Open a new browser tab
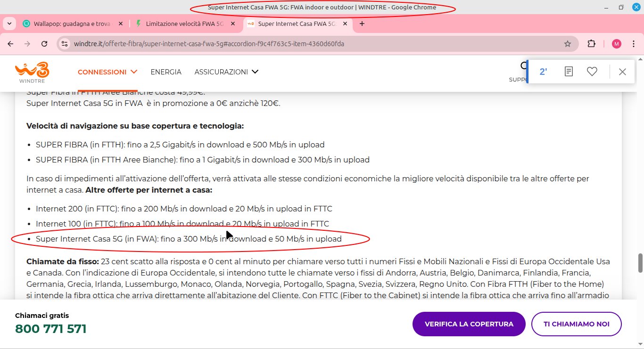 362,24
